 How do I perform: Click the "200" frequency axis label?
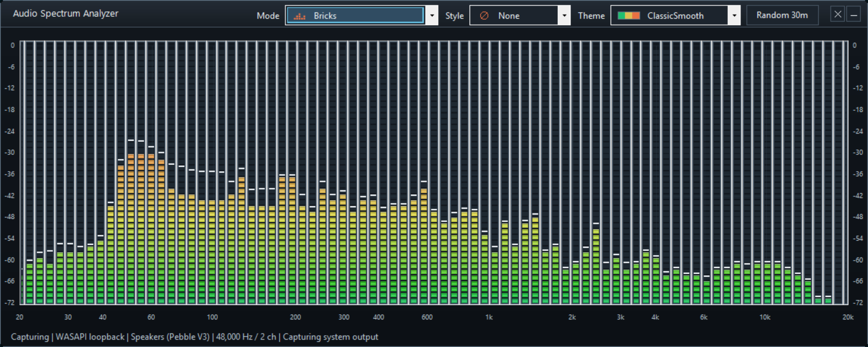tap(295, 317)
